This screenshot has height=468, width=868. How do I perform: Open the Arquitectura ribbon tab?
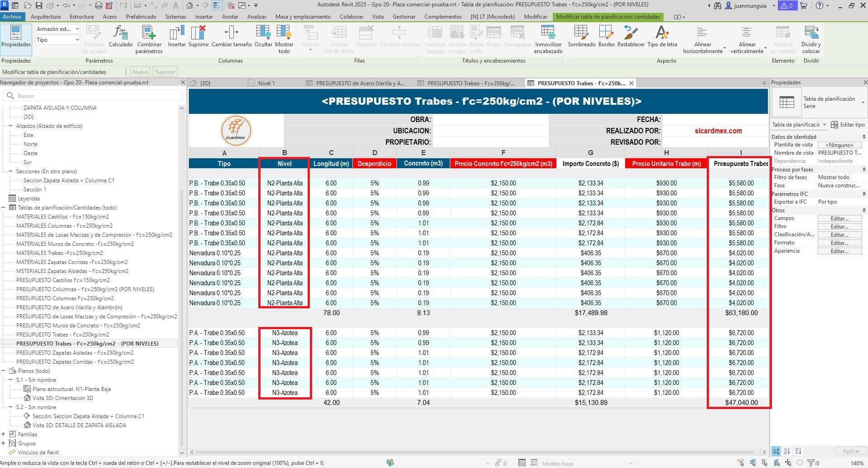pos(46,17)
